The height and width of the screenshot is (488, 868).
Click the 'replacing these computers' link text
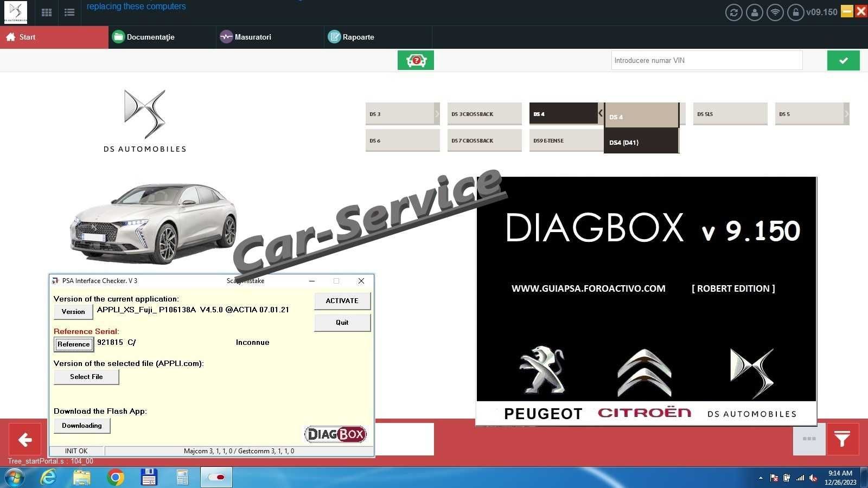click(136, 6)
